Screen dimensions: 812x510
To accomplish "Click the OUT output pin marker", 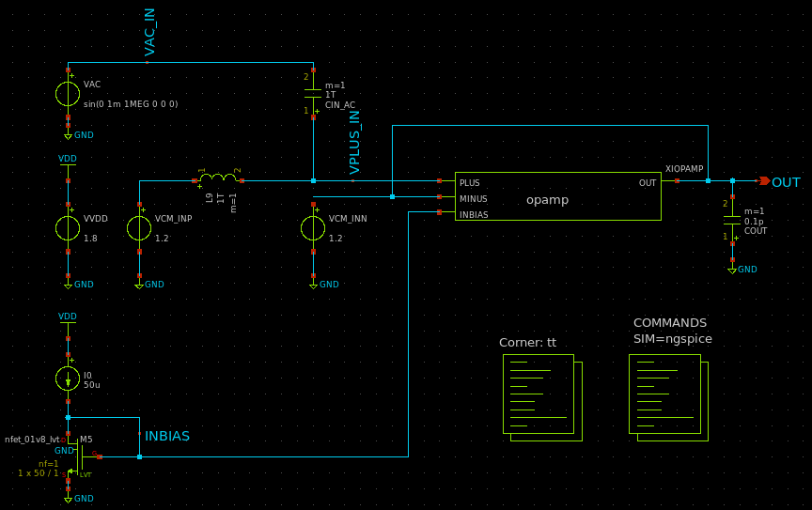I will [x=764, y=180].
